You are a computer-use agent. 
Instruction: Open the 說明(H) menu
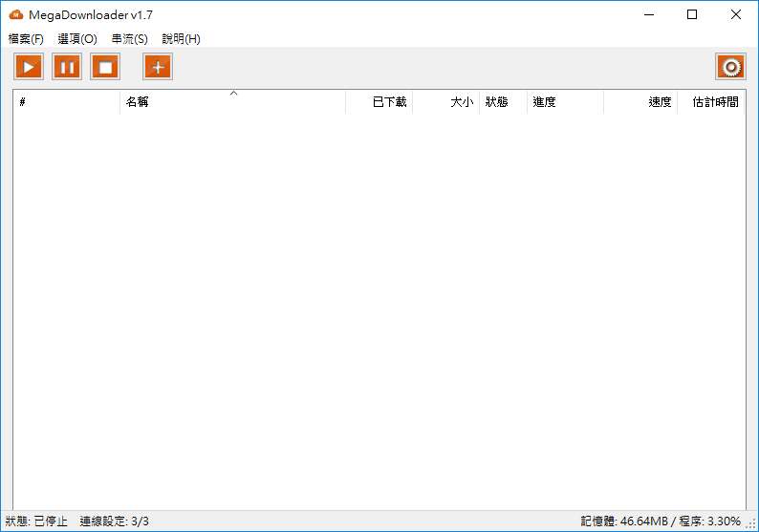pos(181,39)
